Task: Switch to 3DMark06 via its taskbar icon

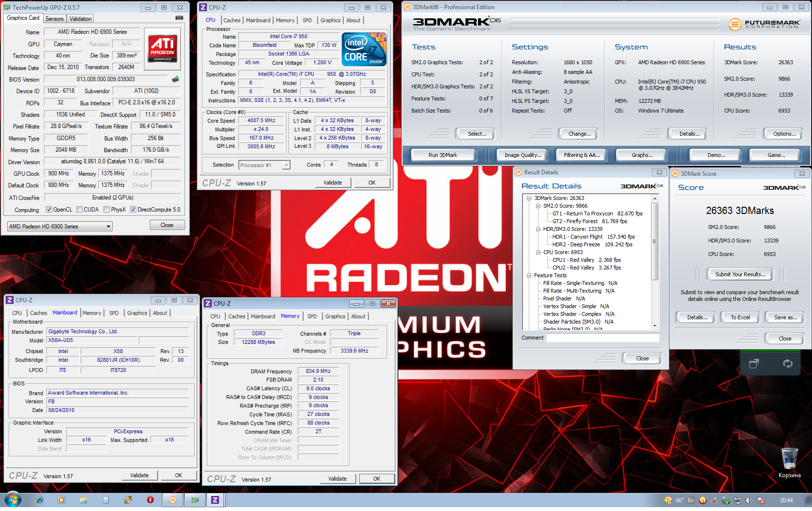Action: 173,500
